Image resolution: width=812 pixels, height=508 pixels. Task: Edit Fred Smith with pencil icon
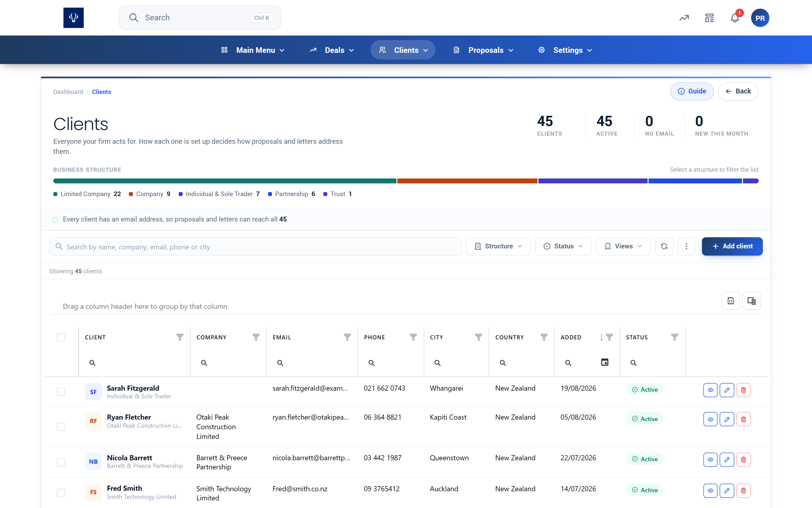727,490
